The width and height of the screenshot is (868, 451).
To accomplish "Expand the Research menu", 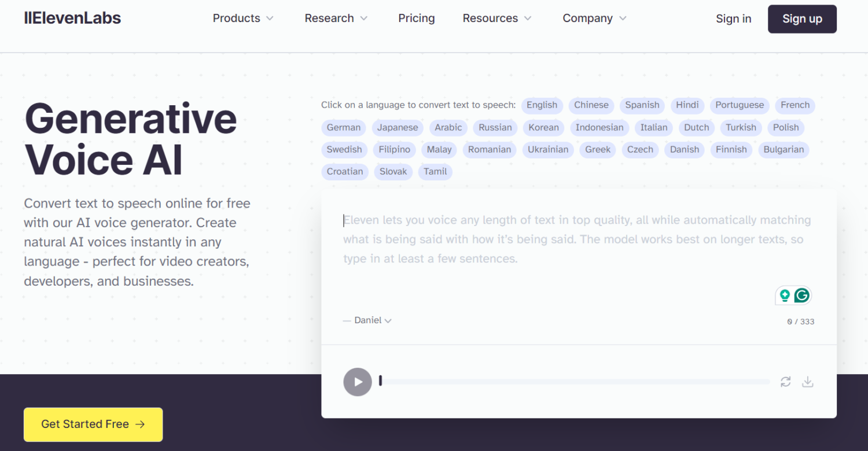I will [x=336, y=19].
